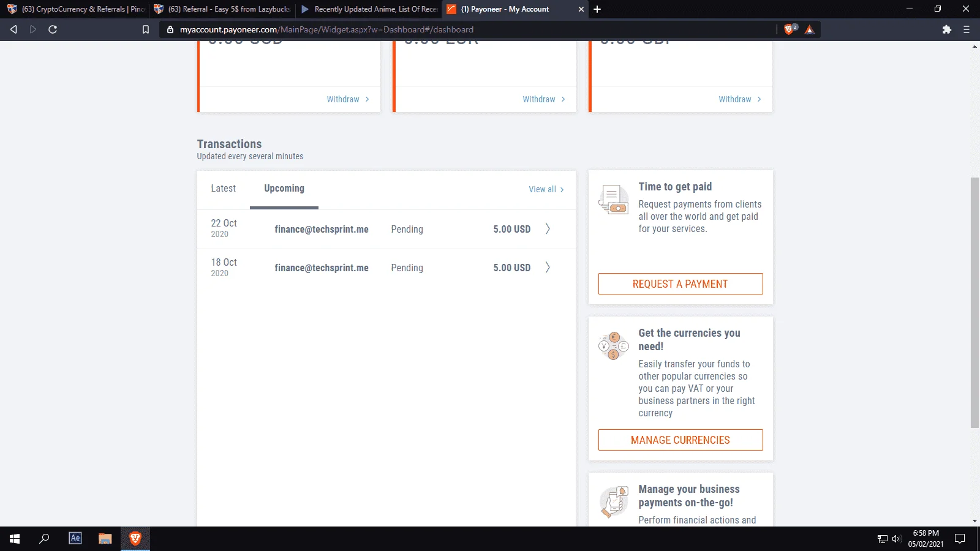The image size is (980, 551).
Task: Click the Time to get paid invoice icon
Action: (614, 200)
